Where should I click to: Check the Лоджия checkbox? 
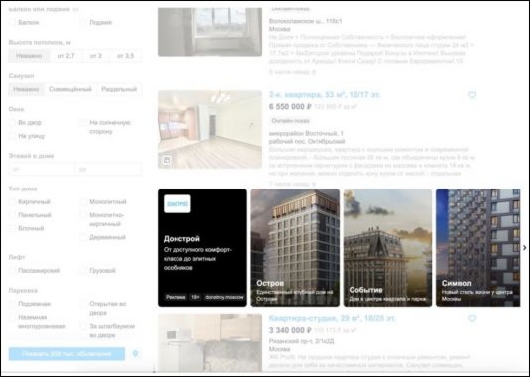pos(83,23)
